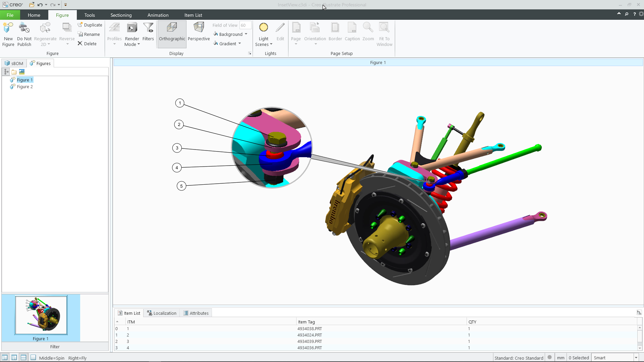Delete the selected figure
644x362 pixels.
click(x=87, y=44)
